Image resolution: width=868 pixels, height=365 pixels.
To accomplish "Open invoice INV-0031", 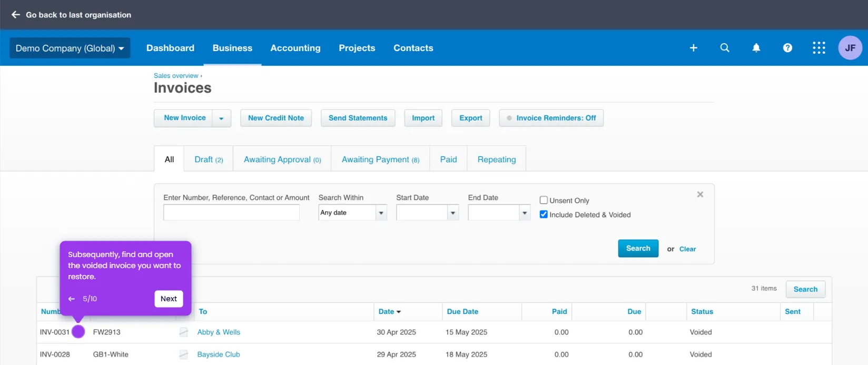I will tap(55, 332).
